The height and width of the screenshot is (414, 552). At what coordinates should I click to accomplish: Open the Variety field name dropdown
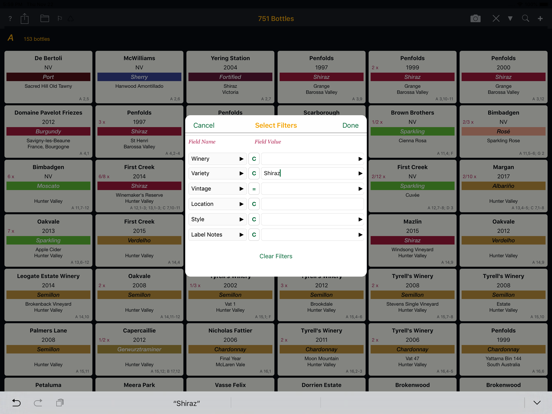[217, 173]
